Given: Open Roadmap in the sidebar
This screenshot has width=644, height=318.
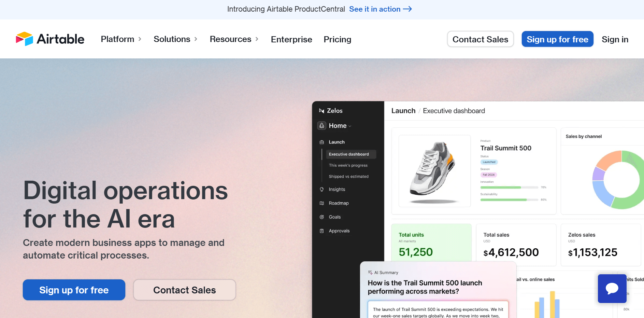Looking at the screenshot, I should tap(339, 203).
